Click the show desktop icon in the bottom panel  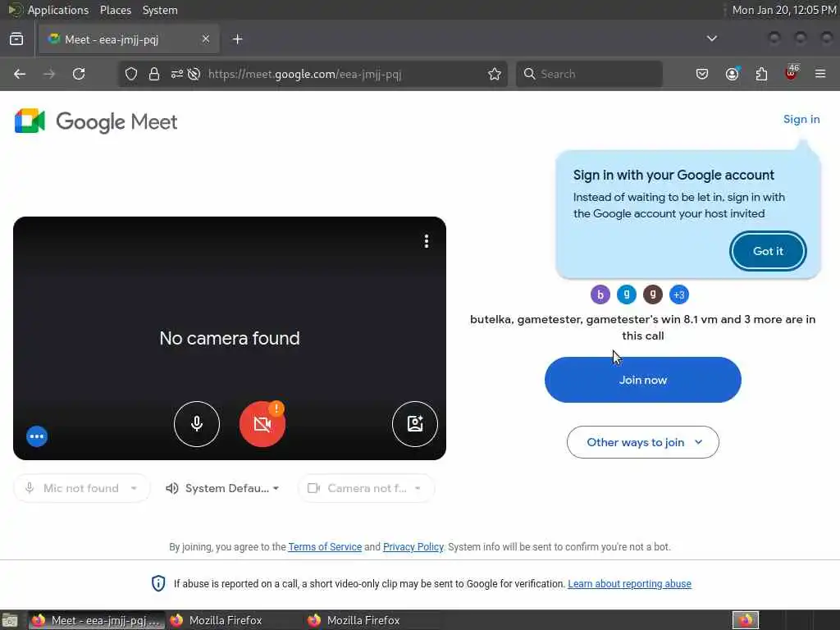[x=10, y=621]
